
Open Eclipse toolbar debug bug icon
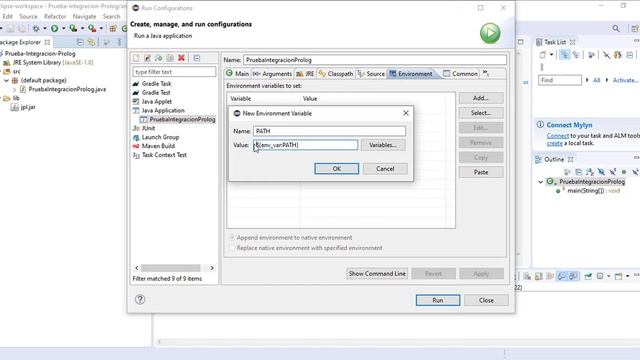tap(36, 28)
